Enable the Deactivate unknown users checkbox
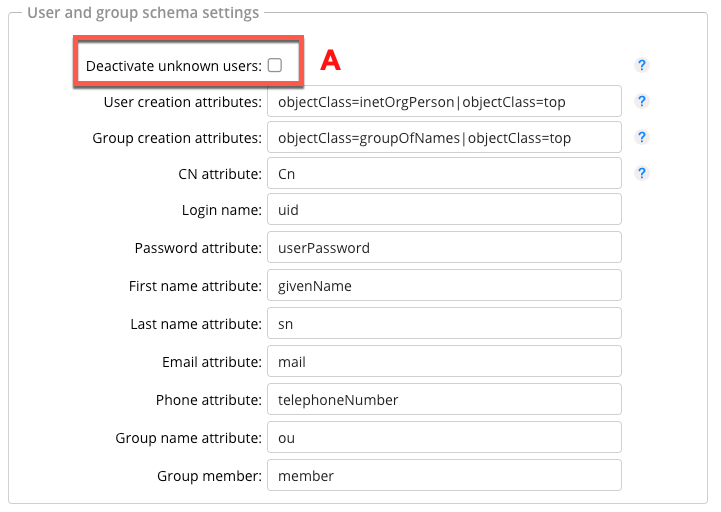Image resolution: width=721 pixels, height=512 pixels. [x=275, y=65]
